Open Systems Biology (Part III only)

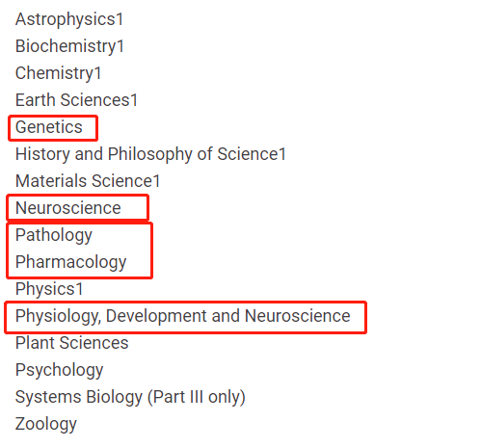coord(130,397)
